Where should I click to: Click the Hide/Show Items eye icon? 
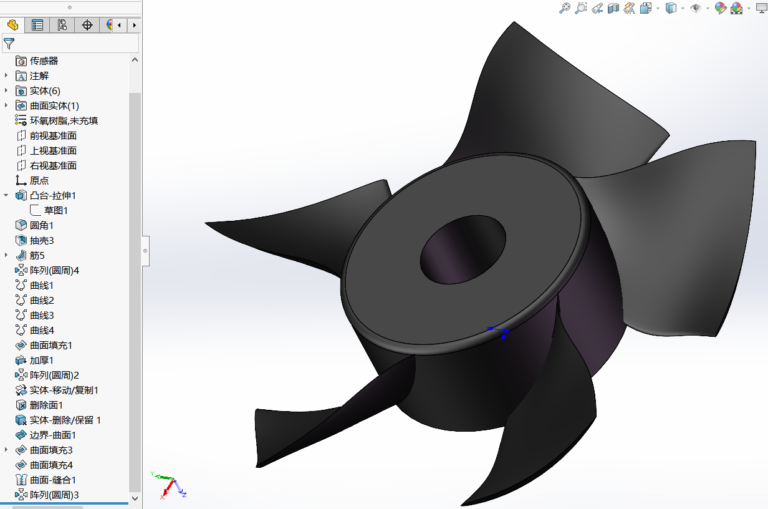coord(696,8)
